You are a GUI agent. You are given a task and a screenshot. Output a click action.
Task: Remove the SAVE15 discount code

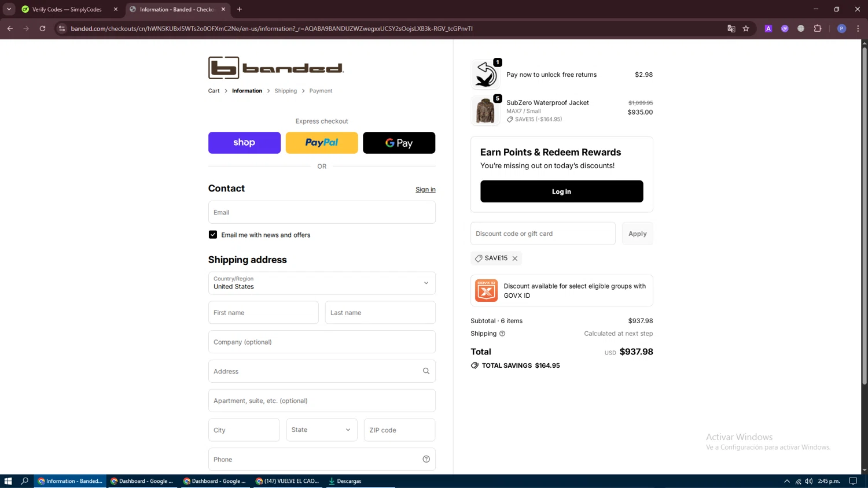[514, 258]
